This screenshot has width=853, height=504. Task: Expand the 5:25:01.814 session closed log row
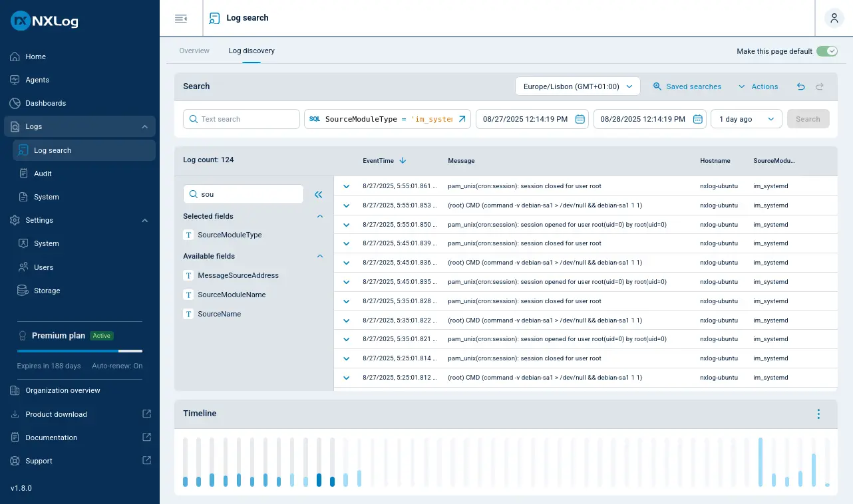pos(346,358)
